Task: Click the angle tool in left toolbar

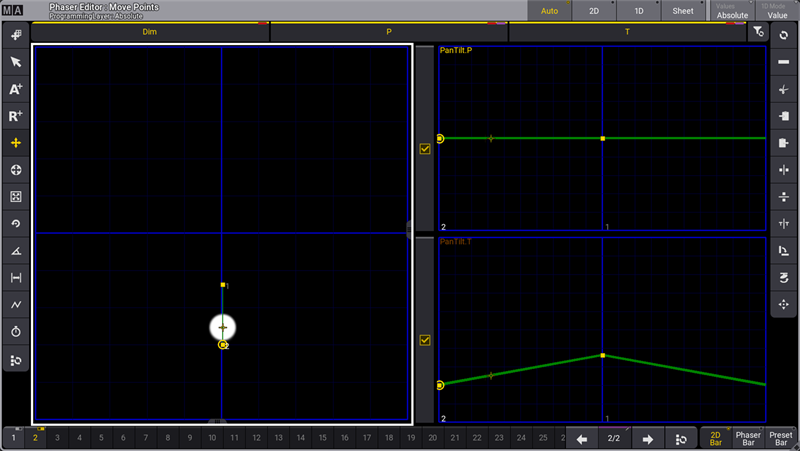Action: (15, 251)
